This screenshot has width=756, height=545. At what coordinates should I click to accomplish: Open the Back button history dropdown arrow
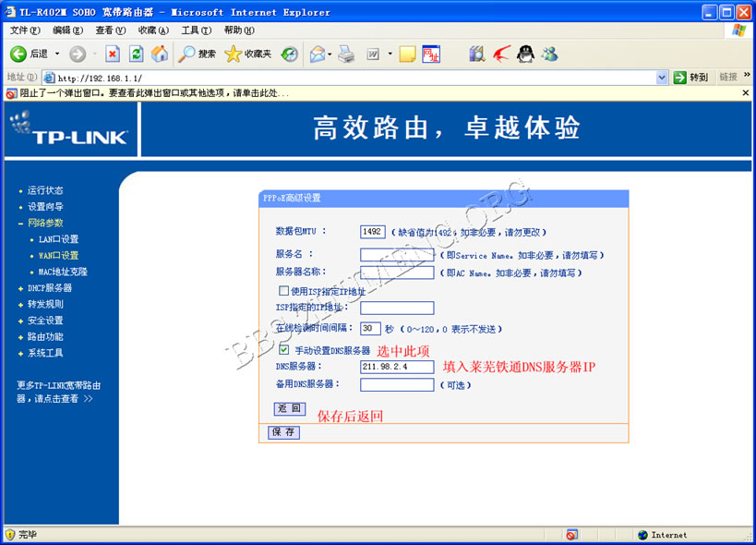(x=57, y=54)
